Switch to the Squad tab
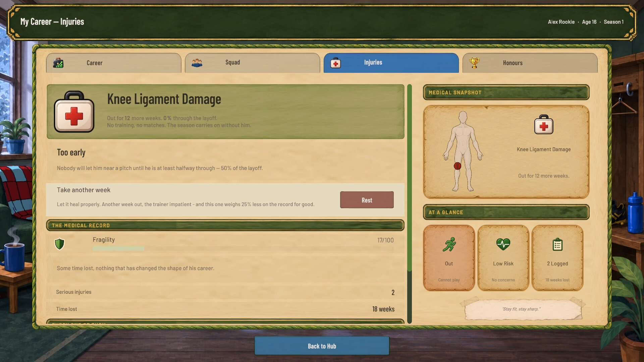This screenshot has width=644, height=362. click(253, 63)
